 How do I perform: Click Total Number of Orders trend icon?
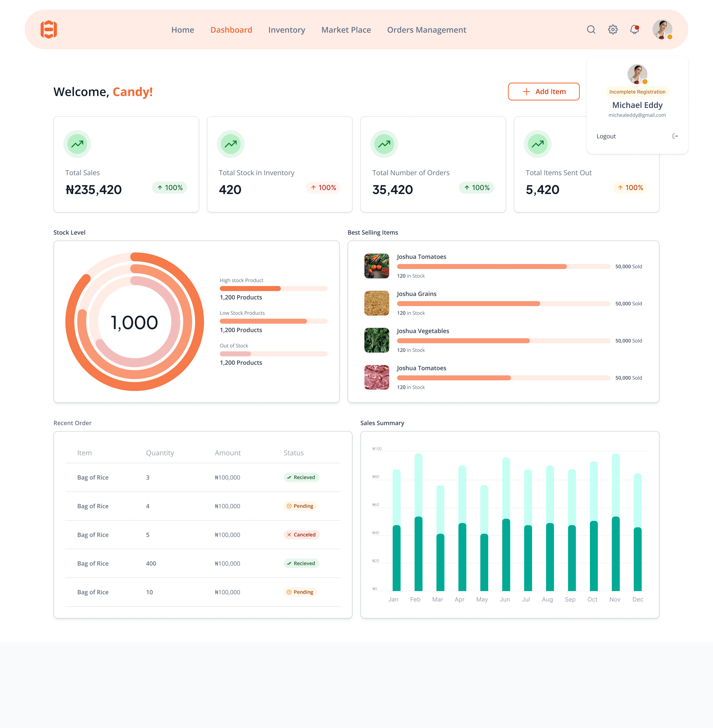pyautogui.click(x=384, y=144)
